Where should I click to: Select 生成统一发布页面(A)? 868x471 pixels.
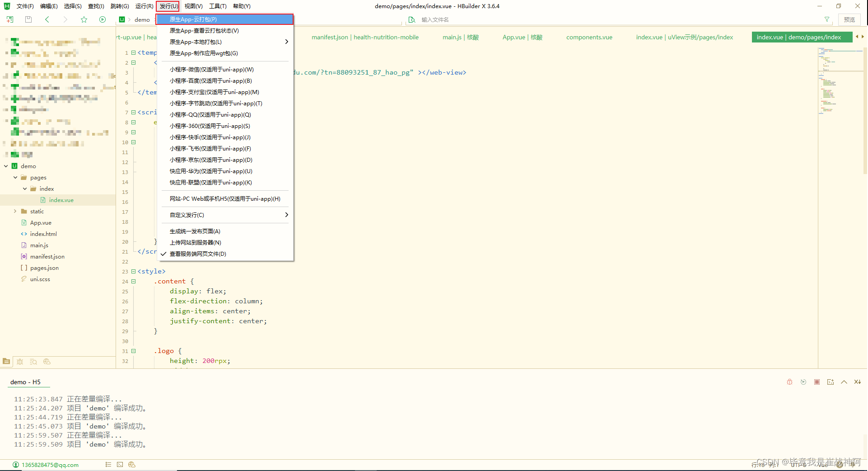pyautogui.click(x=225, y=231)
